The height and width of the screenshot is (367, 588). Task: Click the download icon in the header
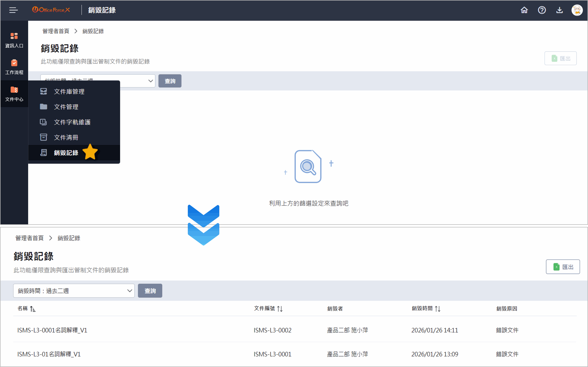[560, 10]
